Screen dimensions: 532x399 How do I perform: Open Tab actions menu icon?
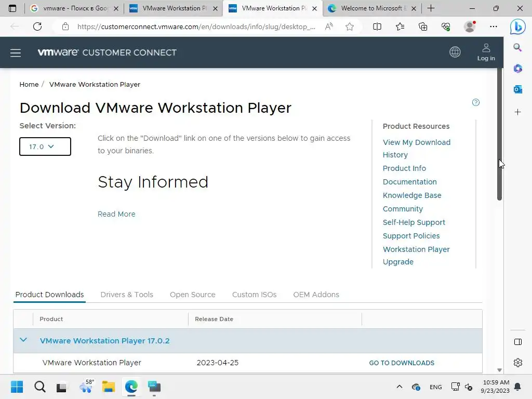click(x=12, y=8)
